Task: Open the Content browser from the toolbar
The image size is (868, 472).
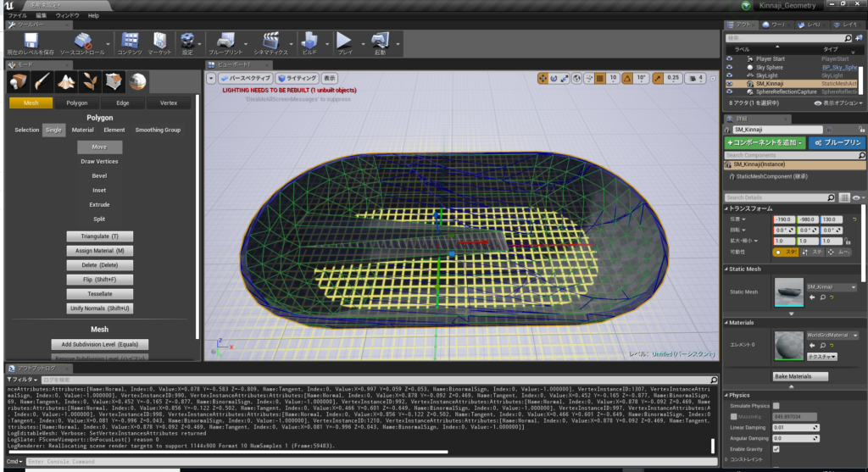Action: click(130, 39)
